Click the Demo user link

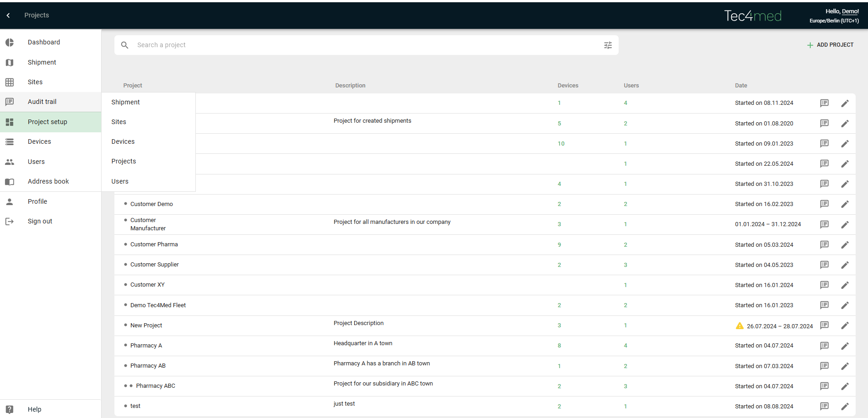[850, 11]
